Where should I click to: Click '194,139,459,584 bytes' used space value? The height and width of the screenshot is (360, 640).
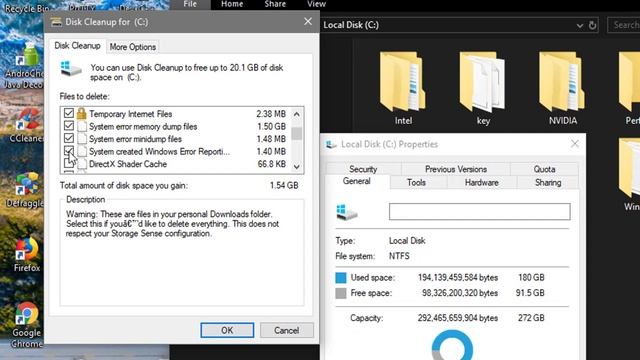click(x=458, y=278)
